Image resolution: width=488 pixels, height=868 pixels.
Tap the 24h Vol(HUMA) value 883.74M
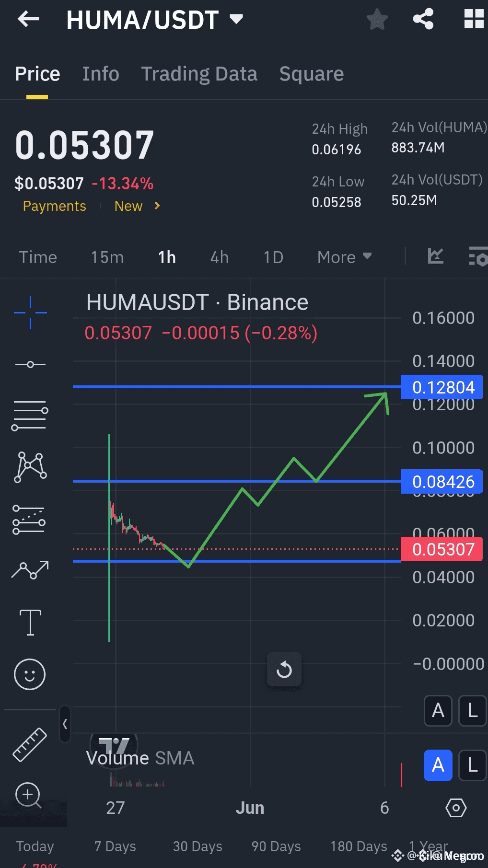418,148
